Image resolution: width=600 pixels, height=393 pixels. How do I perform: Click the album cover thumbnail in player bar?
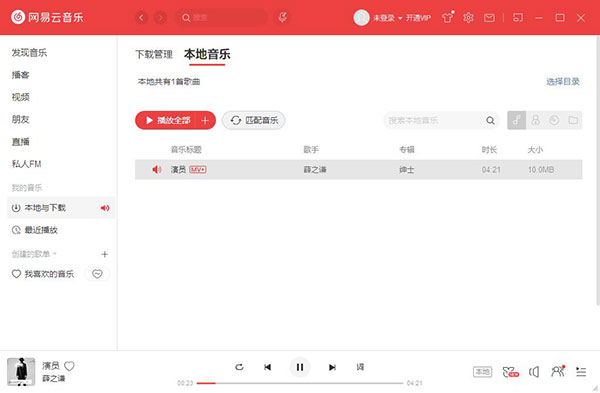(x=21, y=372)
